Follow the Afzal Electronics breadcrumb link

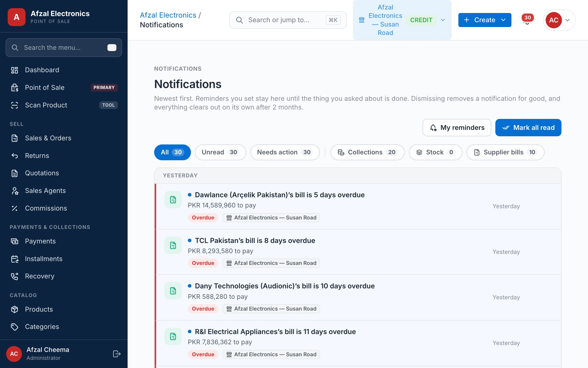coord(168,15)
